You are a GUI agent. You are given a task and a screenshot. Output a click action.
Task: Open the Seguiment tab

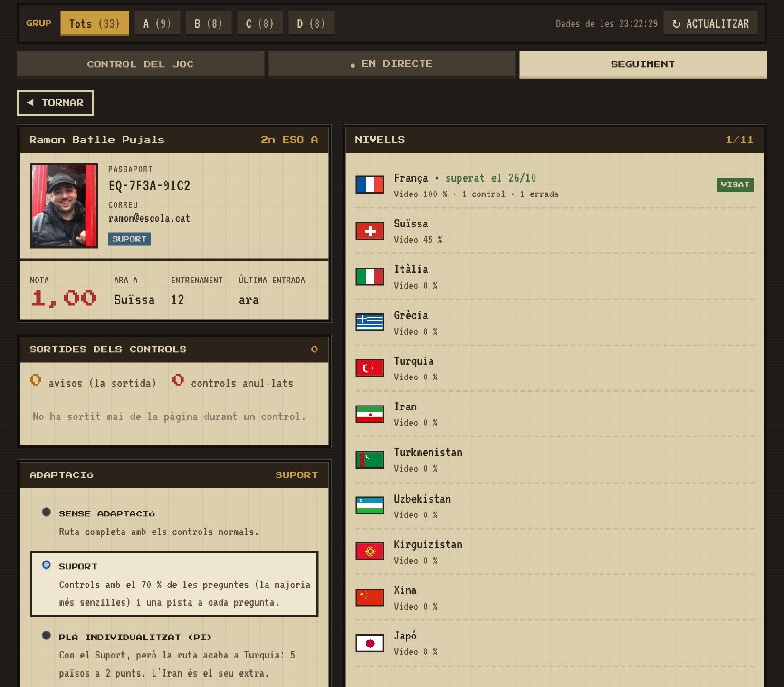pos(643,64)
